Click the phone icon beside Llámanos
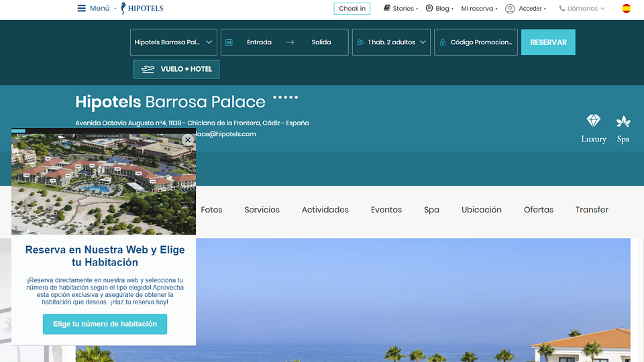Image resolution: width=644 pixels, height=362 pixels. coord(562,8)
